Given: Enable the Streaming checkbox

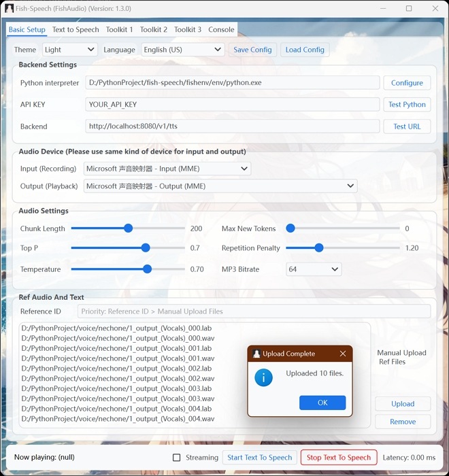Looking at the screenshot, I should (177, 458).
